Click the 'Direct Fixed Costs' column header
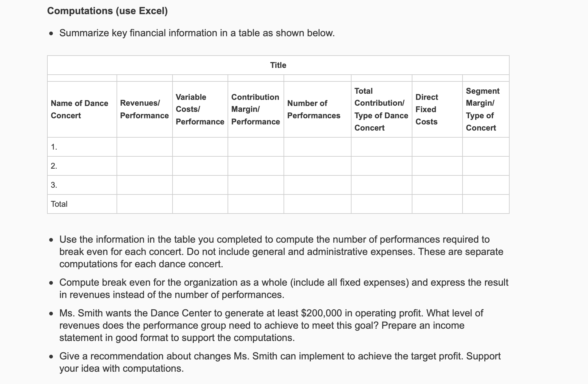 tap(437, 109)
